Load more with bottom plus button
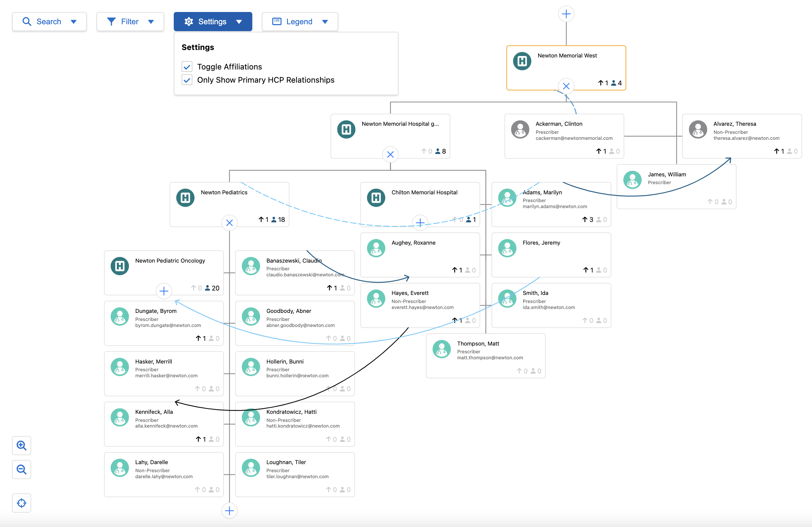This screenshot has width=812, height=527. pos(229,511)
